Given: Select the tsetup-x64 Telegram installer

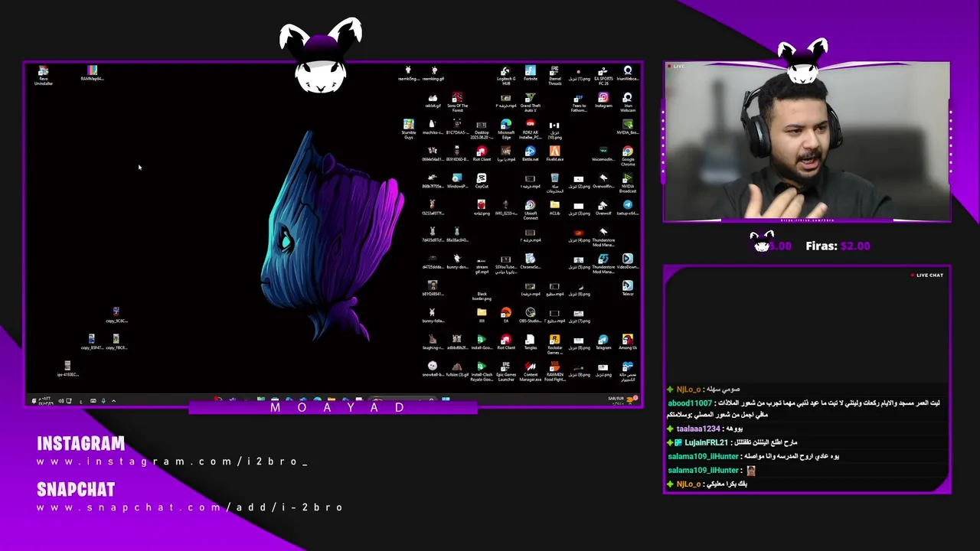Looking at the screenshot, I should click(x=628, y=207).
